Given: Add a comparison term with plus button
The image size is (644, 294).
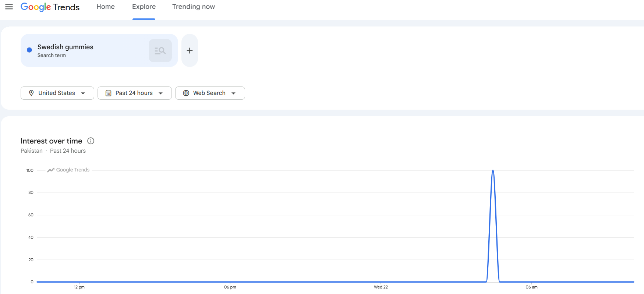Looking at the screenshot, I should coord(190,50).
